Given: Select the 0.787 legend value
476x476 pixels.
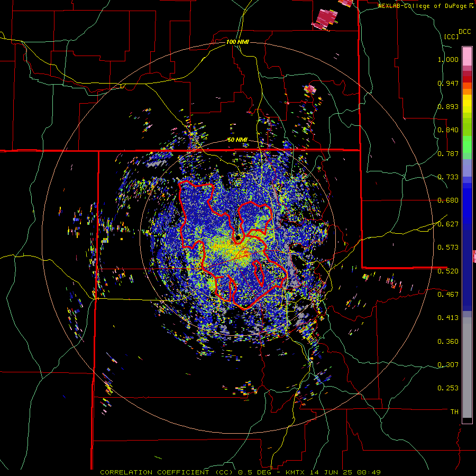Looking at the screenshot, I should coord(448,153).
